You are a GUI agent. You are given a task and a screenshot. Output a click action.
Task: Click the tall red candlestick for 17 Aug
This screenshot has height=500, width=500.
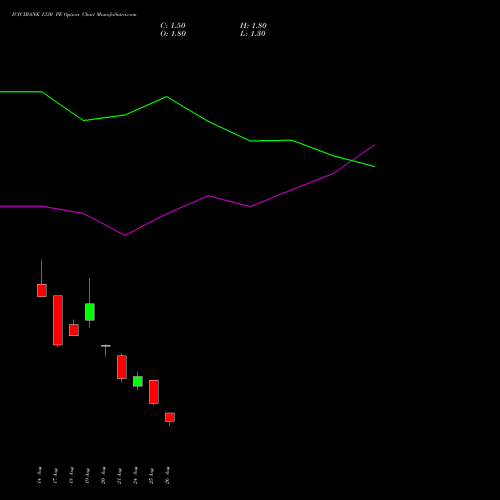[x=58, y=320]
